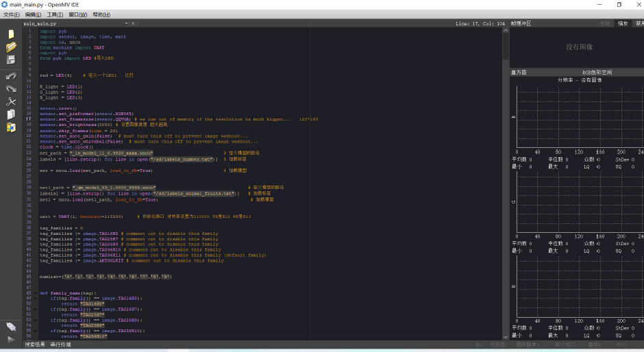Save the script with the floppy disk icon
The width and height of the screenshot is (644, 352).
pyautogui.click(x=11, y=60)
